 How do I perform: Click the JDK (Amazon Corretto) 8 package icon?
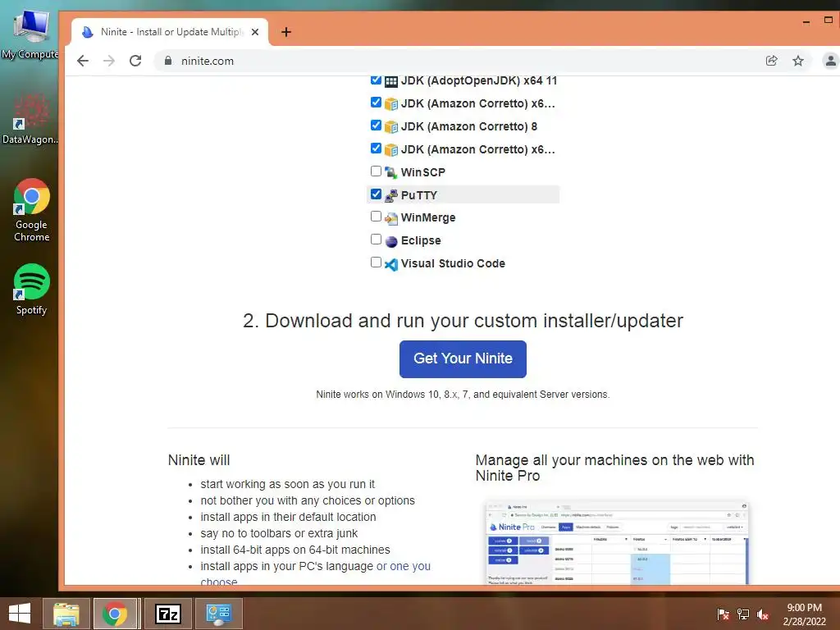click(x=391, y=127)
